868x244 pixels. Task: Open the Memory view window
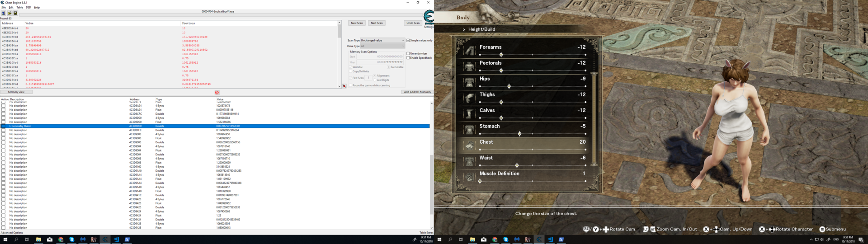tap(16, 92)
